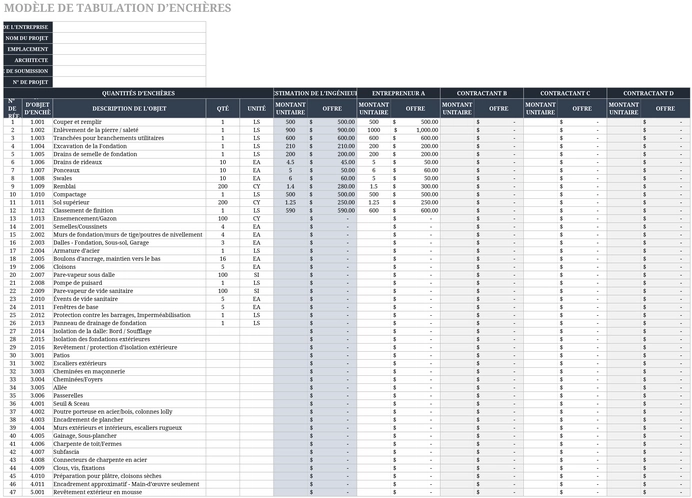Select 'Préparation pour plâtre, cloisons sèches' cell
Viewport: 692px width, 498px height.
[129, 476]
